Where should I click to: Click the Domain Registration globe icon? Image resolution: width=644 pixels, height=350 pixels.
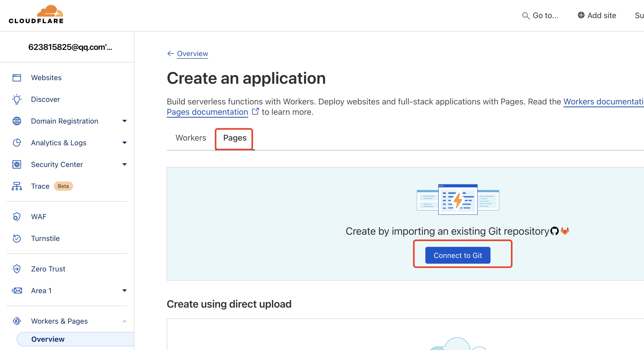(17, 121)
